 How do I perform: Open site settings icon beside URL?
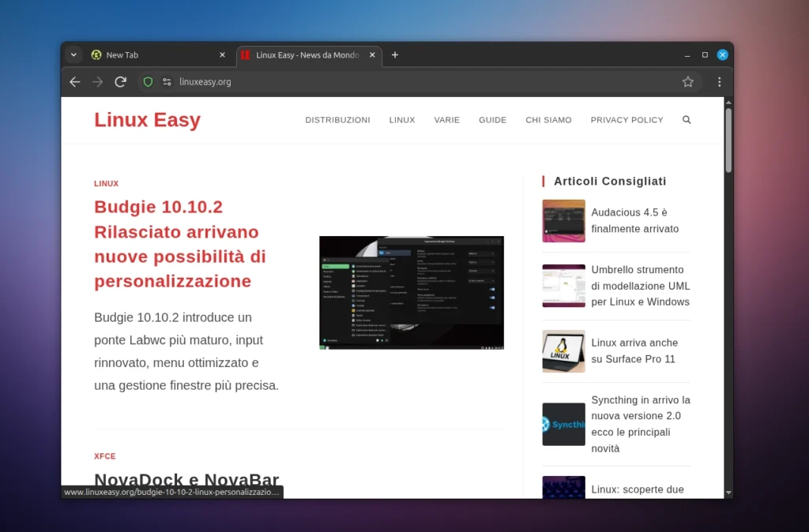pos(167,82)
